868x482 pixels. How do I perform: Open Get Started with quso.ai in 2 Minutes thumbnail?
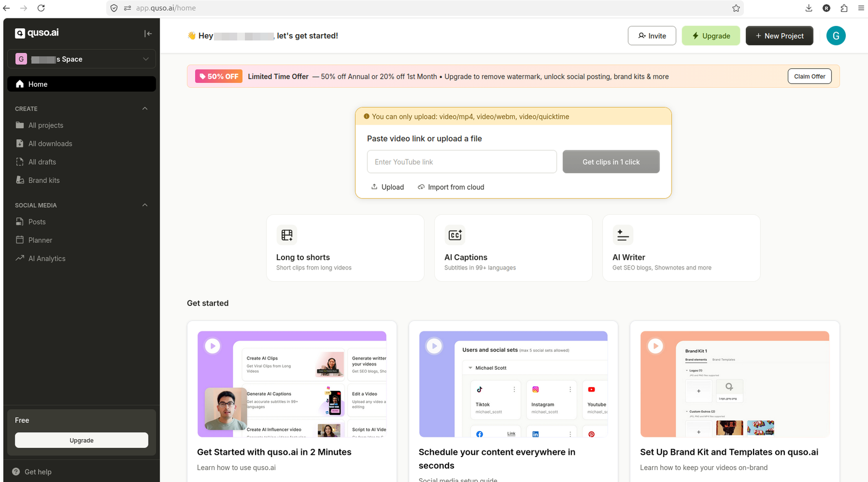[292, 384]
